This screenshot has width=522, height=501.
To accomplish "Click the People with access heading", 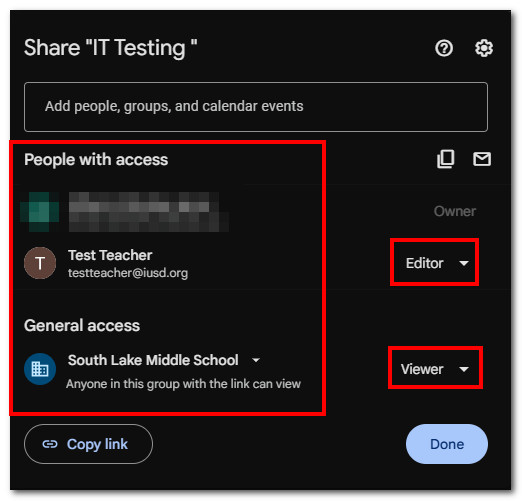I will pyautogui.click(x=96, y=160).
